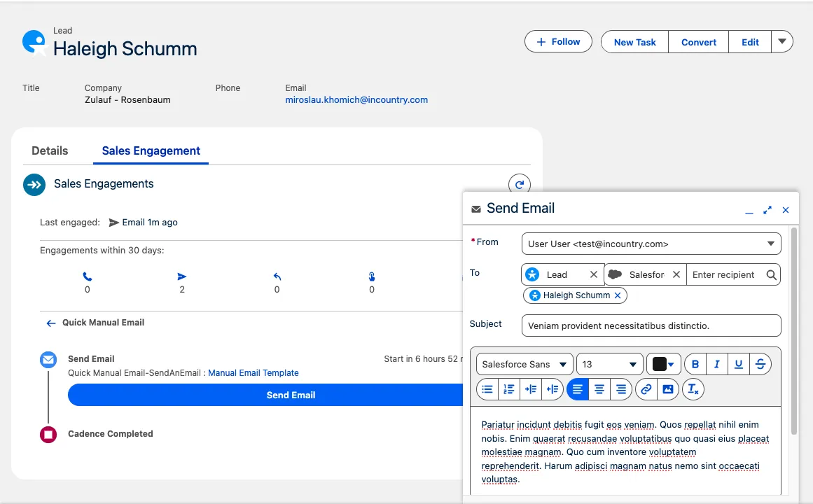Open the text color picker
The image size is (813, 504).
coord(663,364)
